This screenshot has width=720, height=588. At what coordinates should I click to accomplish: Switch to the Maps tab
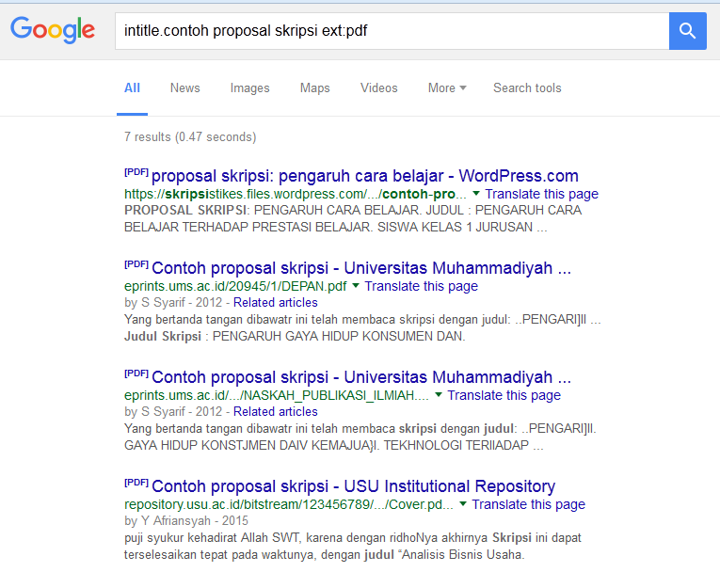coord(315,88)
